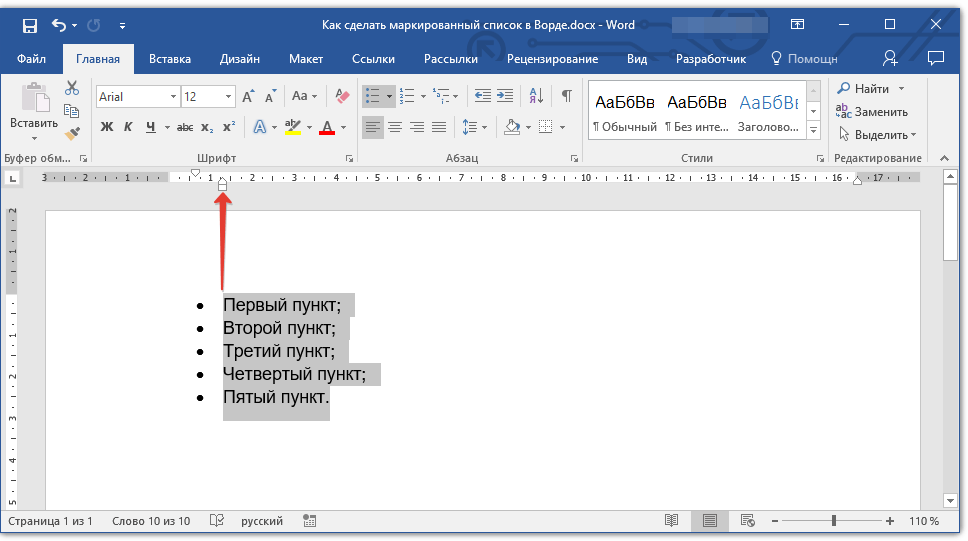Screen dimensions: 968x541
Task: Click the red font color button
Action: [x=326, y=127]
